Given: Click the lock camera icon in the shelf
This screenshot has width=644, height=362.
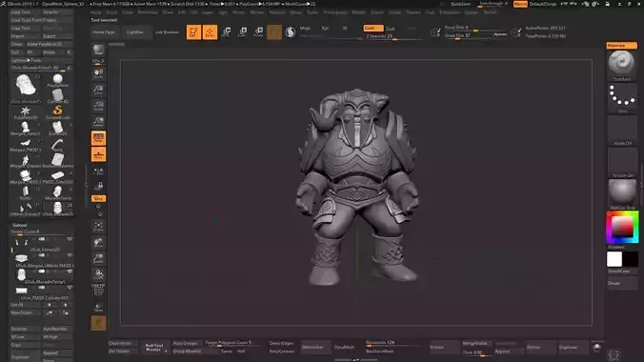Looking at the screenshot, I should [98, 186].
